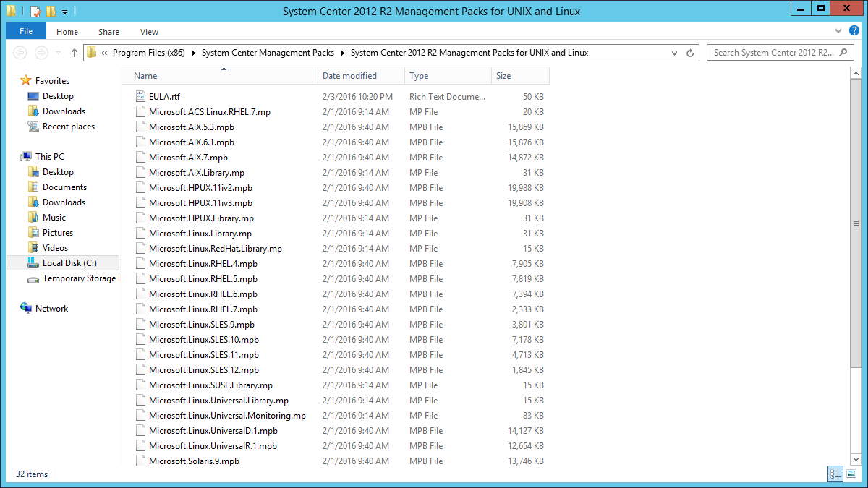Screen dimensions: 868x488
Task: Switch to the View ribbon tab
Action: (x=150, y=32)
